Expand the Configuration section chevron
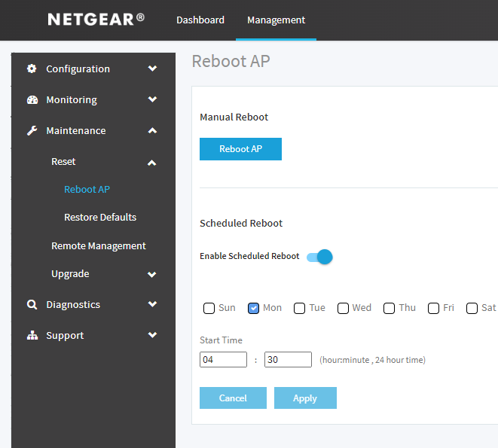Viewport: 498px width, 448px height. coord(153,69)
